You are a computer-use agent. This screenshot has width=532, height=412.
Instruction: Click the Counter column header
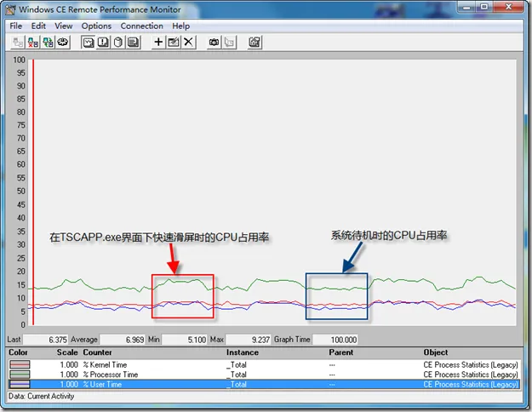(x=97, y=352)
